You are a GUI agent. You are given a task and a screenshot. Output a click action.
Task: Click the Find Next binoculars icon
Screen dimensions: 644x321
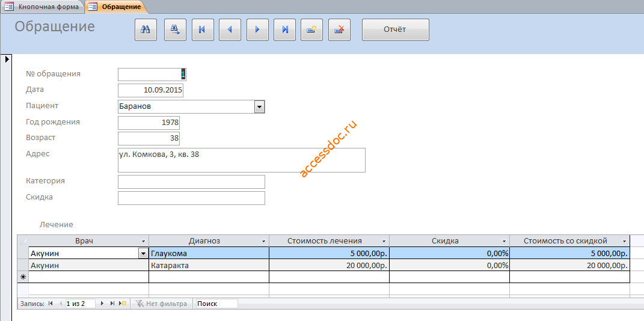coord(175,29)
